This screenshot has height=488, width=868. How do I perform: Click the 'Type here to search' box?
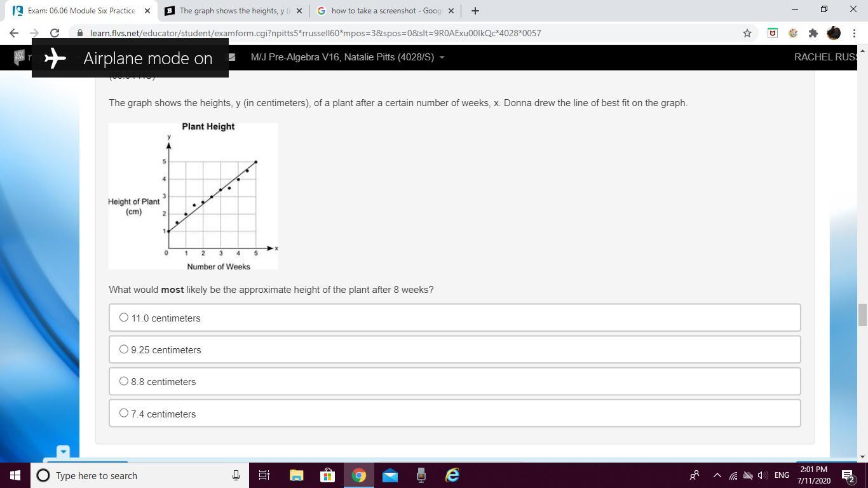tap(140, 475)
